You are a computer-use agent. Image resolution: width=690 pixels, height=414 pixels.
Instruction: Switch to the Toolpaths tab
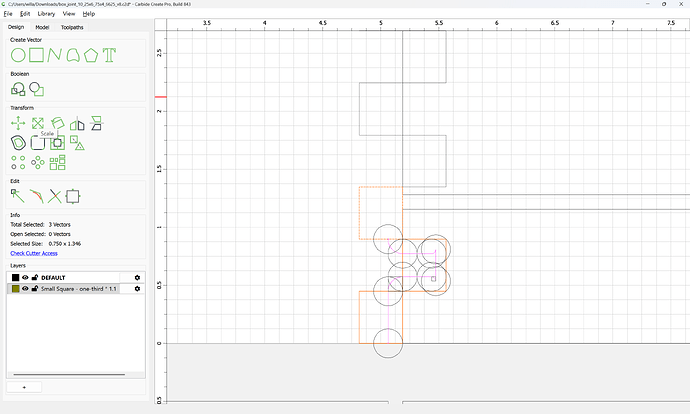(x=72, y=27)
